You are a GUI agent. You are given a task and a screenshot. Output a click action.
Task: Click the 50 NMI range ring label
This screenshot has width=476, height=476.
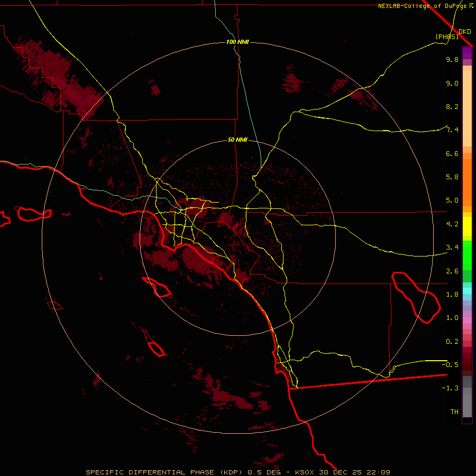237,140
